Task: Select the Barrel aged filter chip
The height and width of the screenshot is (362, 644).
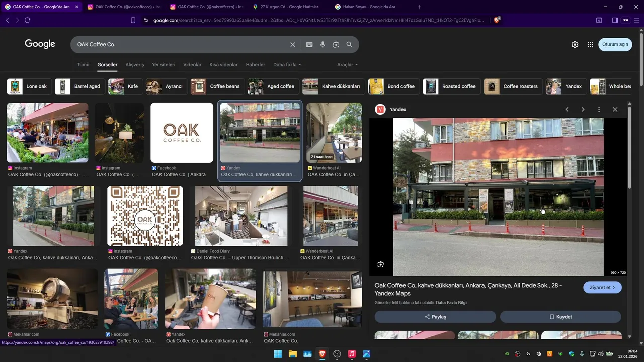Action: coord(79,86)
